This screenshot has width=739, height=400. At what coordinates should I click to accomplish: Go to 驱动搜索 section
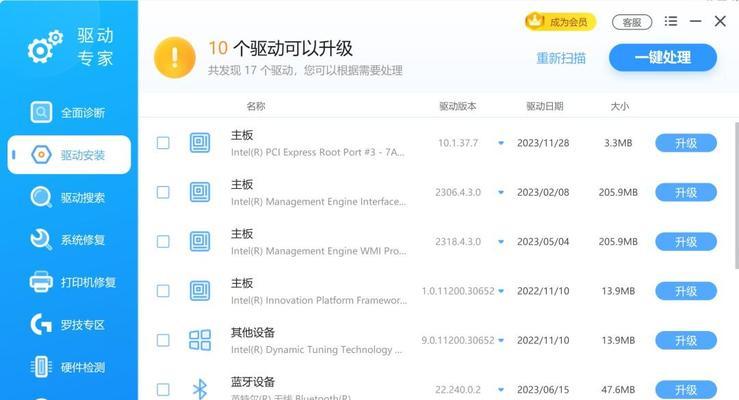tap(69, 197)
